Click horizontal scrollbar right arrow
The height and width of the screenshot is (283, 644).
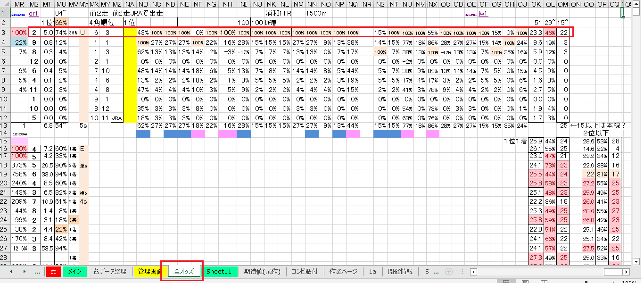[626, 272]
